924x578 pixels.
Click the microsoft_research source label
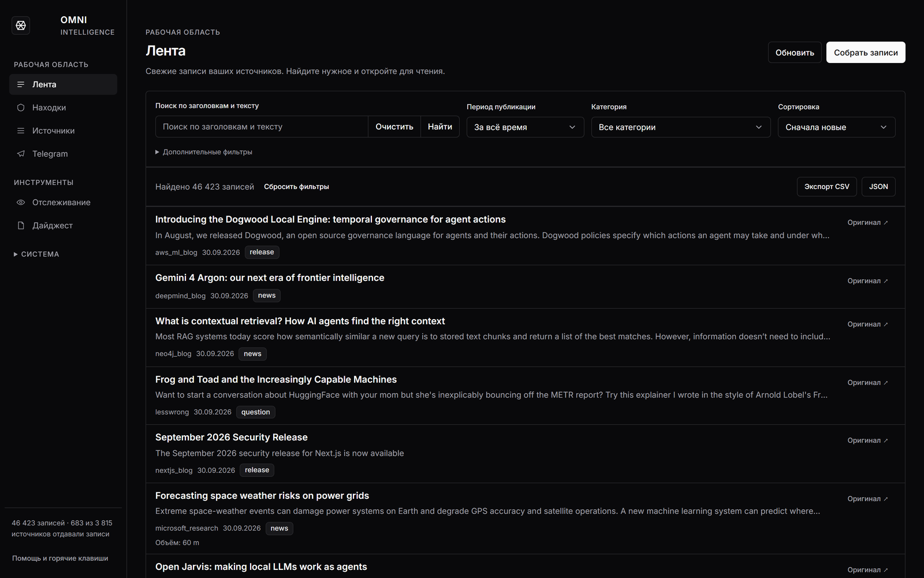click(187, 528)
